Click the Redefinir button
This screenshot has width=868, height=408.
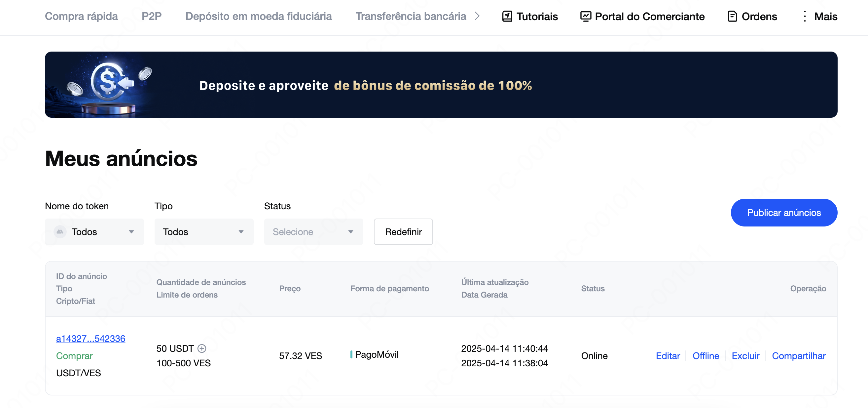coord(403,232)
